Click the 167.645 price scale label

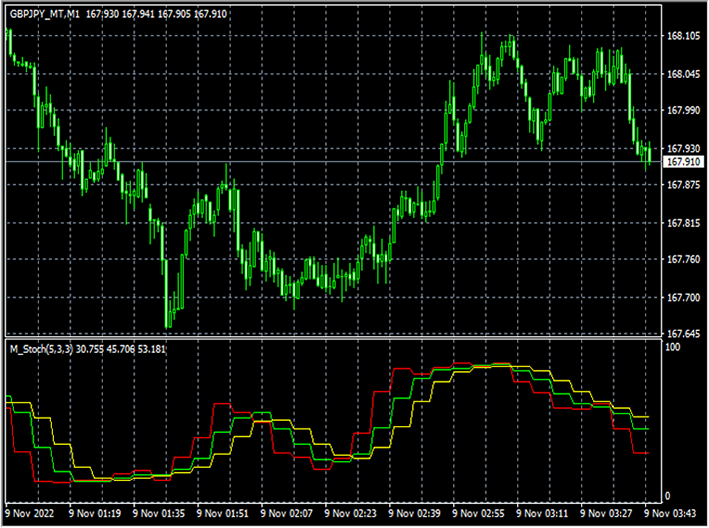click(684, 334)
